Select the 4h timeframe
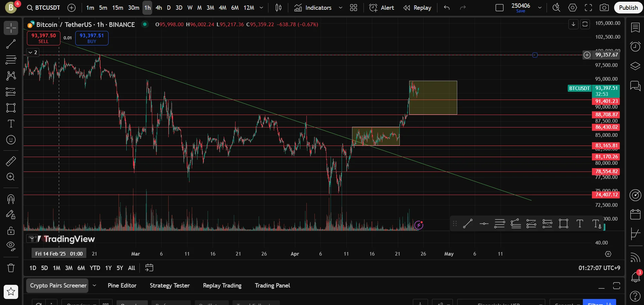 click(159, 8)
